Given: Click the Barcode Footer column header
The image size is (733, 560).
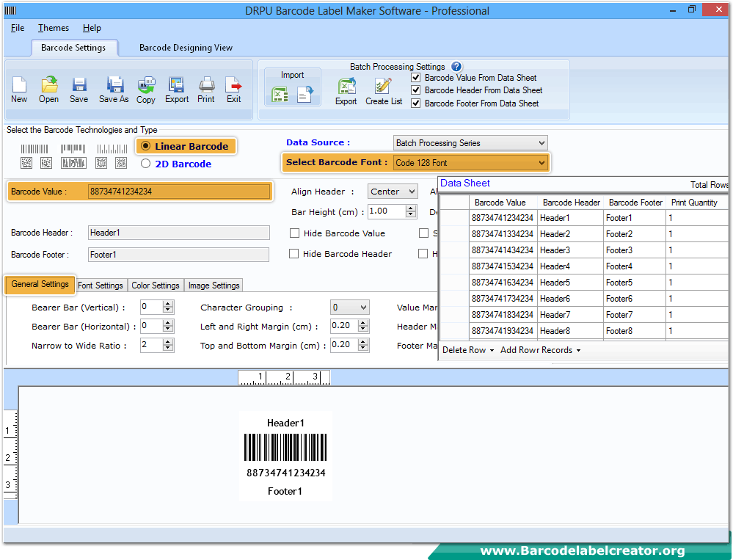Looking at the screenshot, I should coord(635,203).
